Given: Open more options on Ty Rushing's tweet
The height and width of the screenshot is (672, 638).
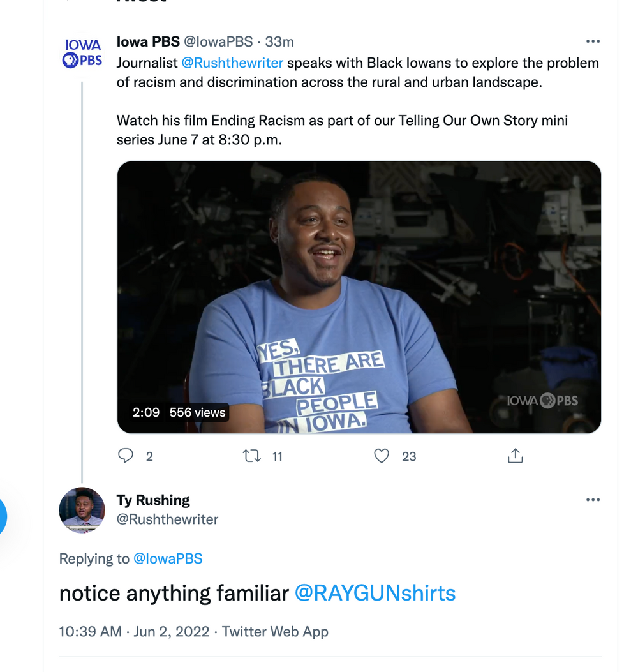Looking at the screenshot, I should [593, 500].
